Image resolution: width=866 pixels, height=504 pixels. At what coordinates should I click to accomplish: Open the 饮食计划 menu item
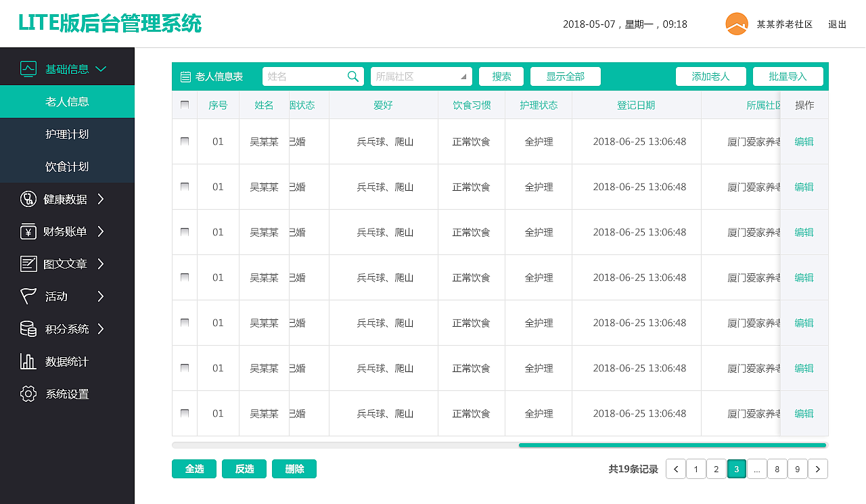[67, 166]
